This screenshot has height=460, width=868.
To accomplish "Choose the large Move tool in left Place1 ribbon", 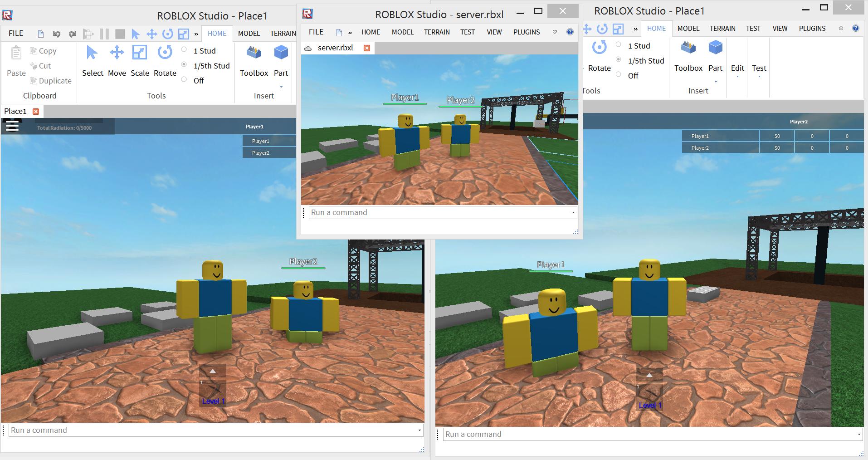I will 117,61.
